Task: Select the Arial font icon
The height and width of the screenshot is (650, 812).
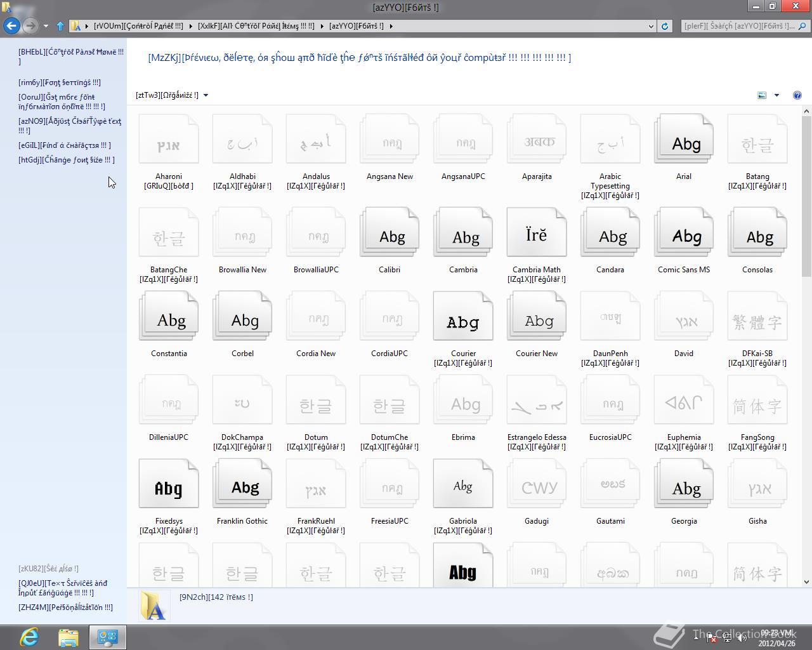Action: (684, 140)
